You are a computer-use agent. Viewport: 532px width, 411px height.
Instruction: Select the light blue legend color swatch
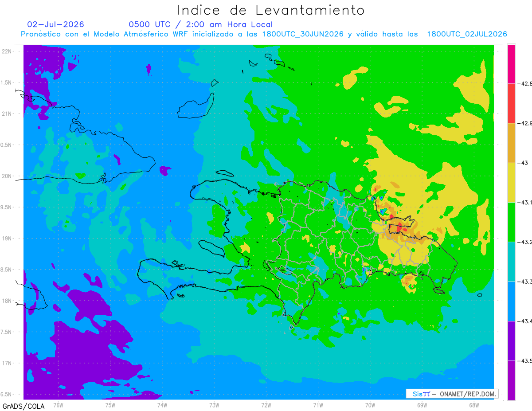pos(511,301)
